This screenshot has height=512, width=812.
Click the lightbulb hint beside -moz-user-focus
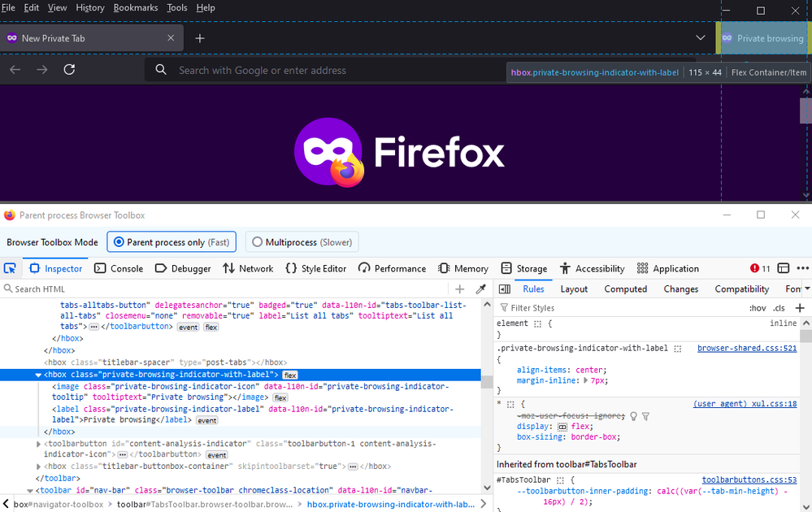(x=633, y=416)
